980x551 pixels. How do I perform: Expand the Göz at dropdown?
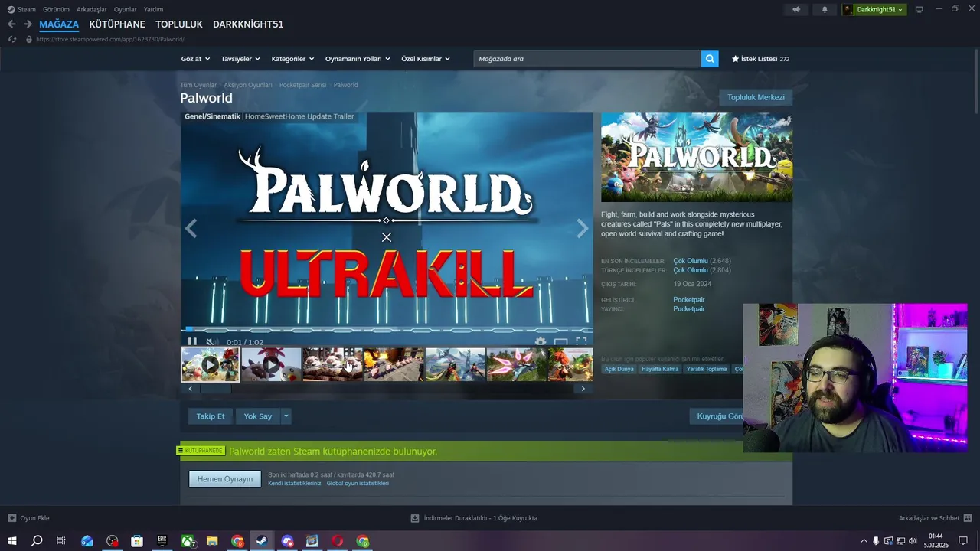[x=195, y=59]
